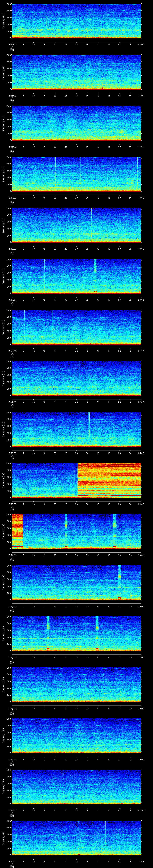The image size is (153, 868).
Task: Pick the spectrogram panel starting at 3:59:00
Action: click(77, 786)
